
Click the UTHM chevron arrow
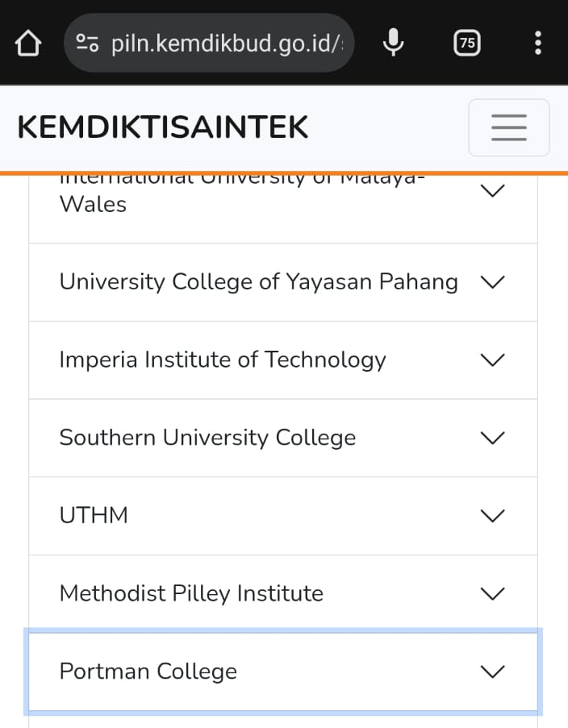pyautogui.click(x=492, y=515)
